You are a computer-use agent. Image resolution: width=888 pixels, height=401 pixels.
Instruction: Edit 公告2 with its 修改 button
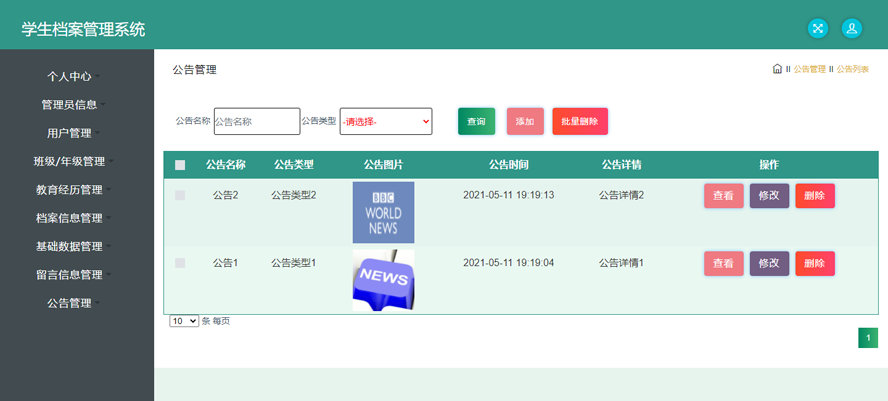tap(769, 196)
